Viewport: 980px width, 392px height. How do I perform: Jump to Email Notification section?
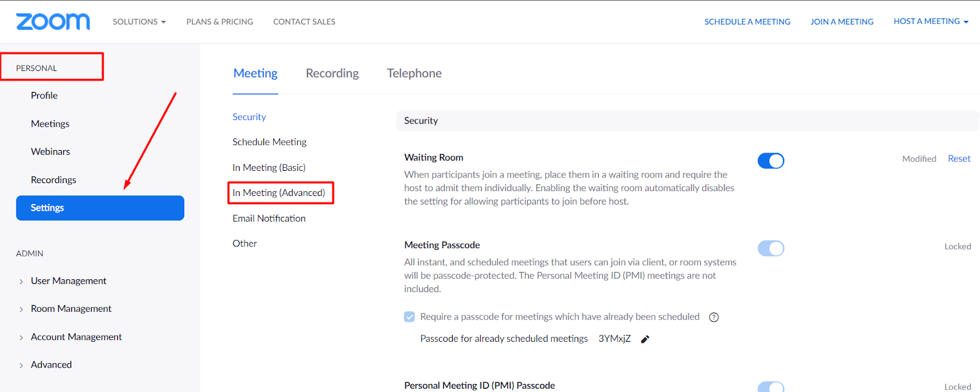(x=269, y=219)
